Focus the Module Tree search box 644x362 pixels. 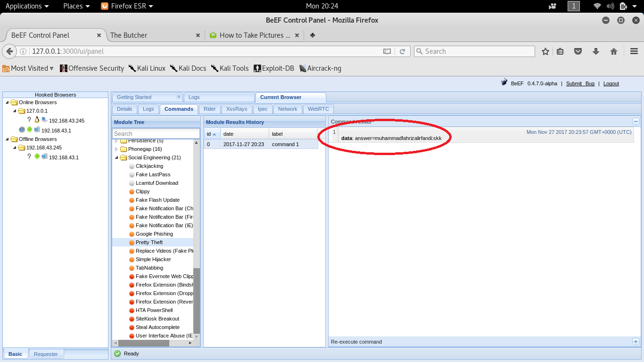click(x=156, y=134)
